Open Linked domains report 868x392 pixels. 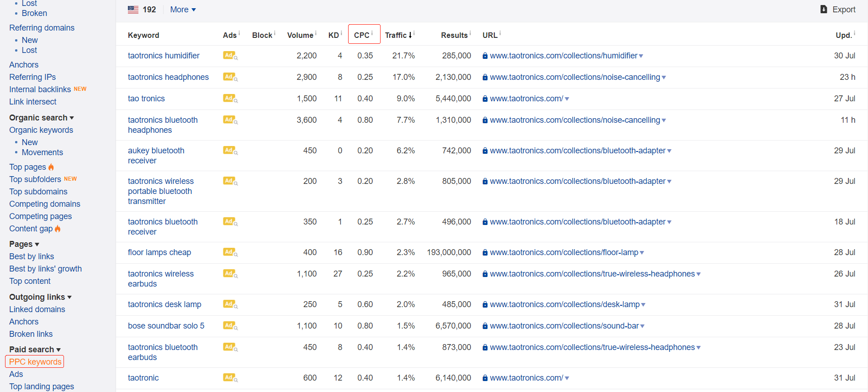point(37,309)
